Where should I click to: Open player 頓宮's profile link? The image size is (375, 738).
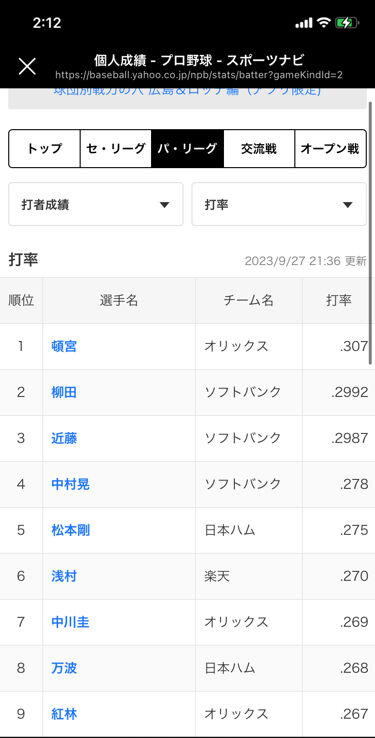pyautogui.click(x=64, y=346)
